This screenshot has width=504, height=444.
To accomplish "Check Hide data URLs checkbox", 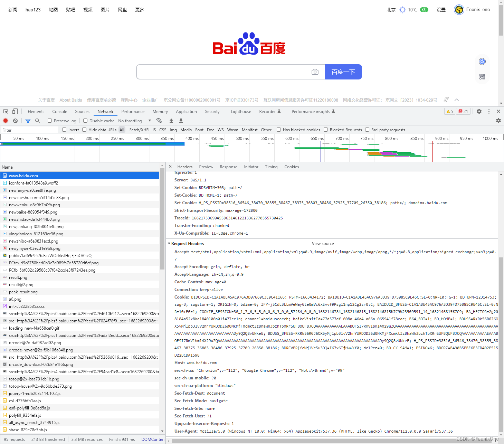I will (x=84, y=130).
